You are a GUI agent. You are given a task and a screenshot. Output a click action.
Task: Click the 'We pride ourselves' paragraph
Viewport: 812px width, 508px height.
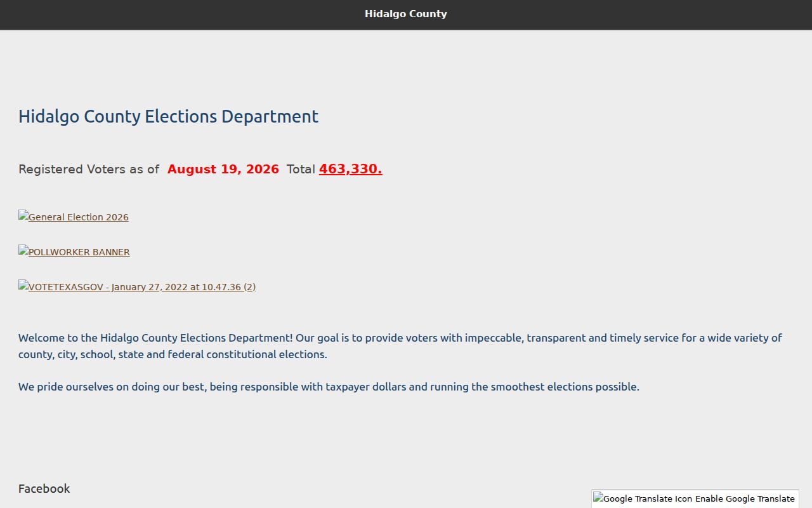point(329,387)
